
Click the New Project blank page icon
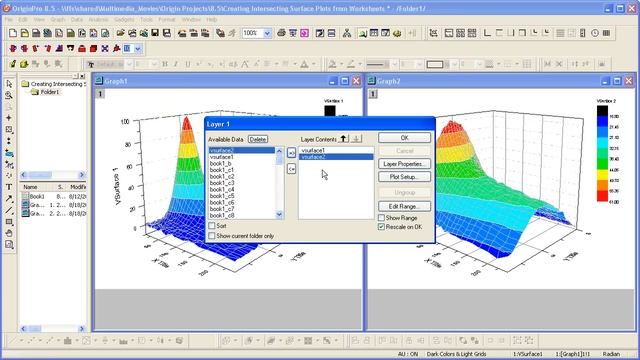pos(13,33)
